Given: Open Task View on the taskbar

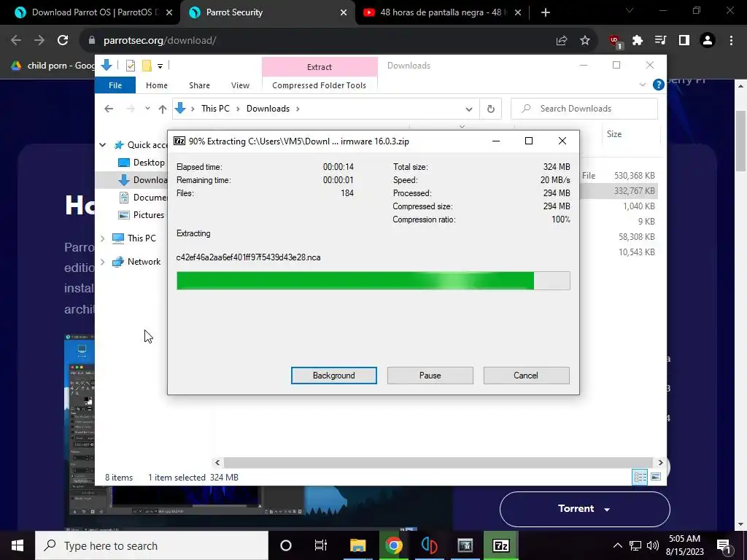Looking at the screenshot, I should coord(321,545).
